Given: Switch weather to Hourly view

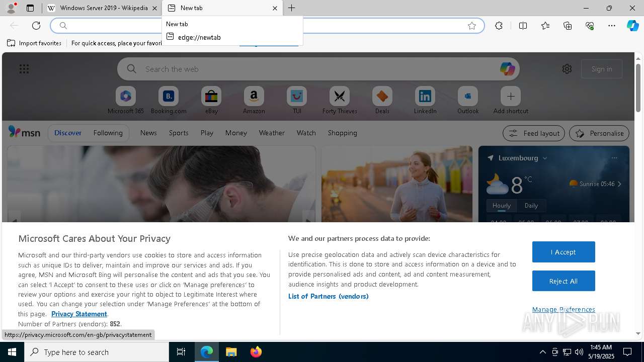Looking at the screenshot, I should coord(502,206).
